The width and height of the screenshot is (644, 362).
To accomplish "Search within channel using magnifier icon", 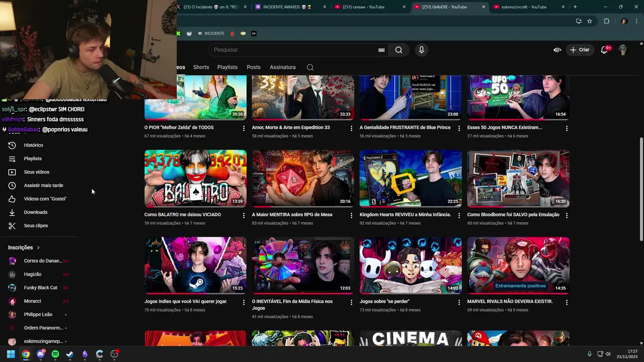I will click(310, 67).
